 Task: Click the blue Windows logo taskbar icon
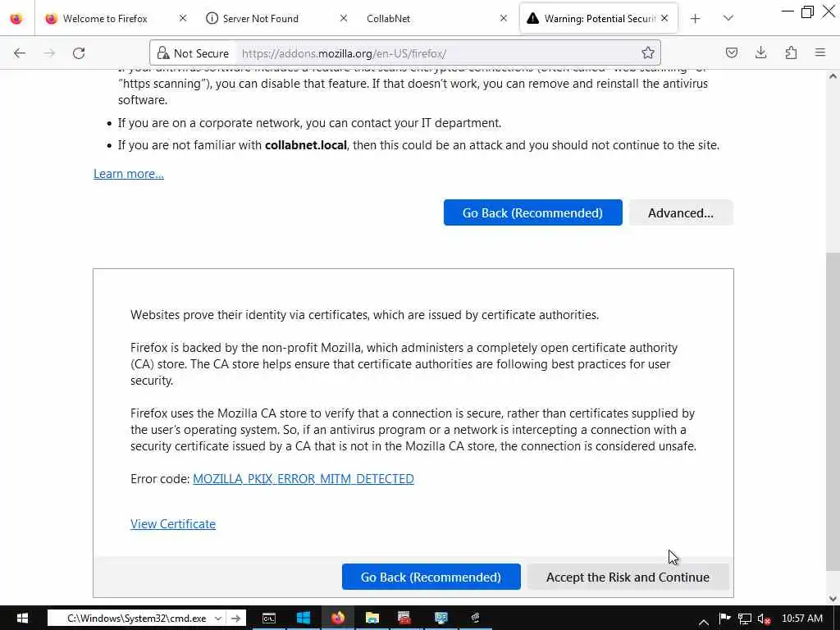304,619
